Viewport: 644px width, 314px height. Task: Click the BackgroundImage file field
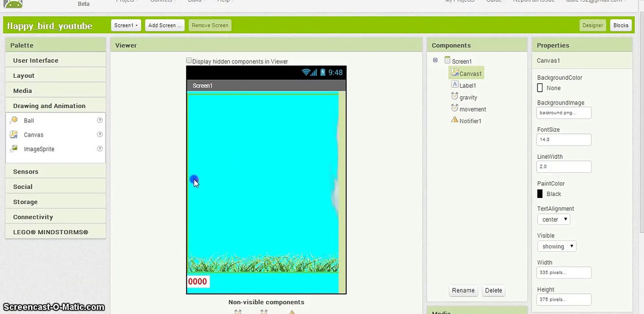click(564, 113)
